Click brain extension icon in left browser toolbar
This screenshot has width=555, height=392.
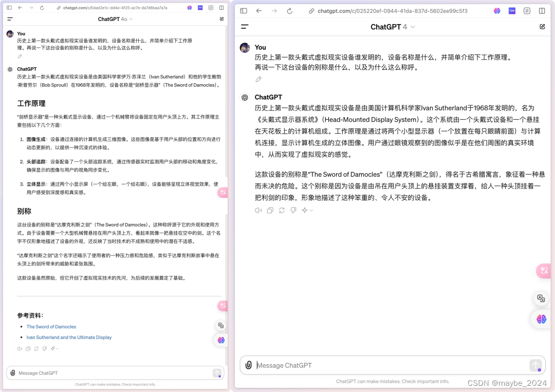click(x=190, y=7)
